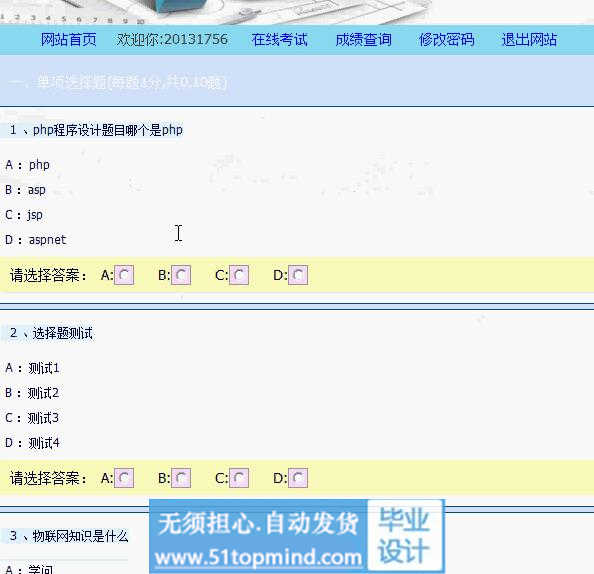Choose answer A for question 1
The image size is (594, 574).
(x=124, y=275)
